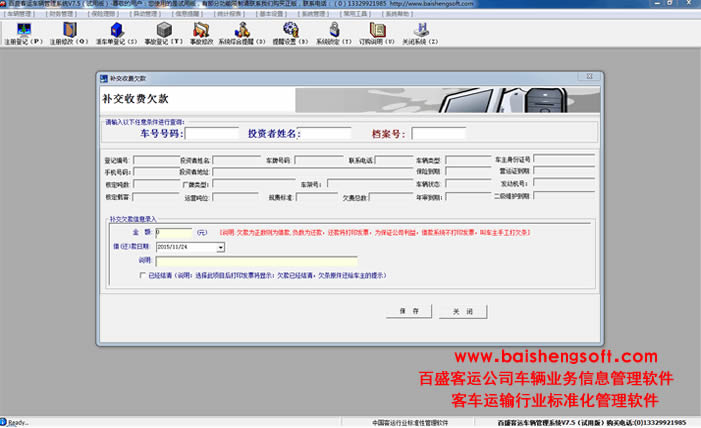Screen dimensions: 701x428
Task: Close the 补交收费欠款 dialog with X
Action: coord(589,76)
